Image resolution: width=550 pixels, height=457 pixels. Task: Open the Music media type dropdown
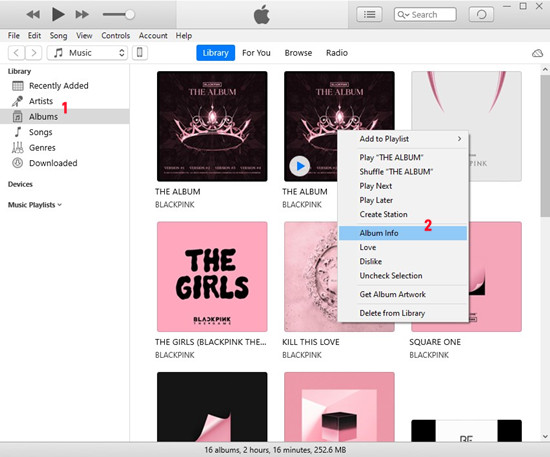(87, 53)
